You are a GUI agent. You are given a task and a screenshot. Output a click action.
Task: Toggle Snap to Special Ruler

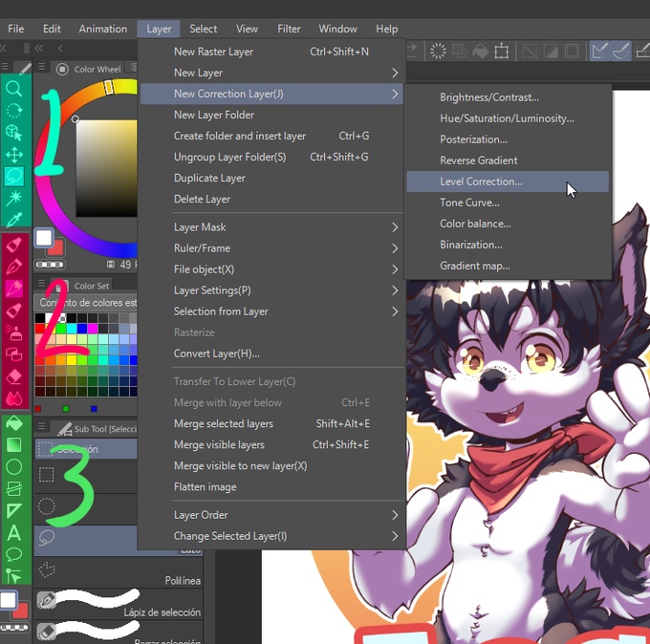coord(621,51)
